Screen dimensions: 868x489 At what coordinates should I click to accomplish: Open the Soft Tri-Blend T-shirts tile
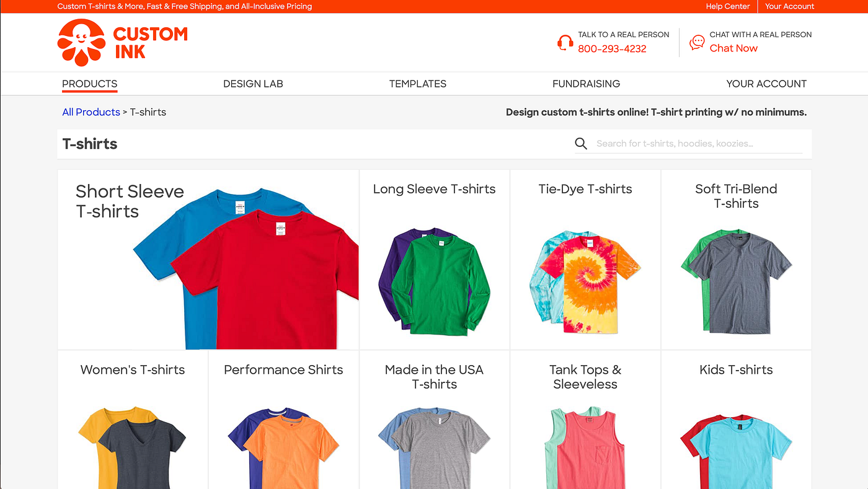(x=736, y=260)
